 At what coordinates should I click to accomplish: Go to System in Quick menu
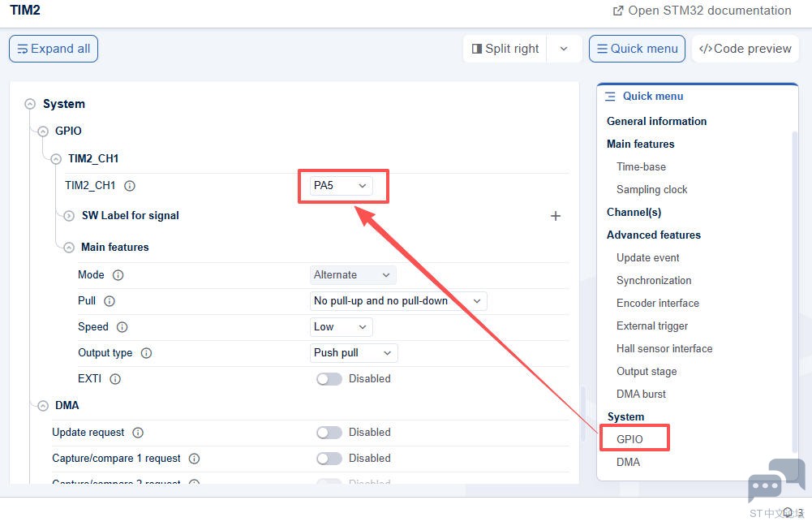(x=625, y=417)
